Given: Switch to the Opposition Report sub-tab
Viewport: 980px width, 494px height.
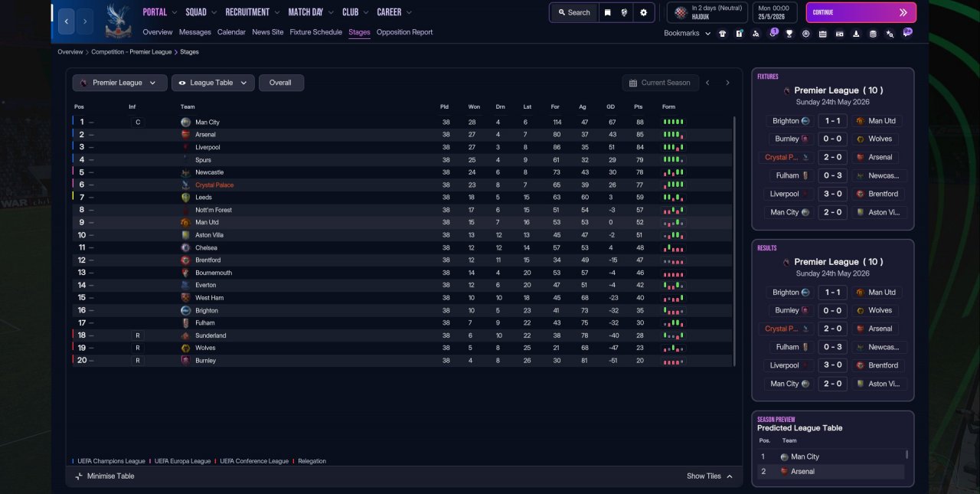Looking at the screenshot, I should 404,32.
